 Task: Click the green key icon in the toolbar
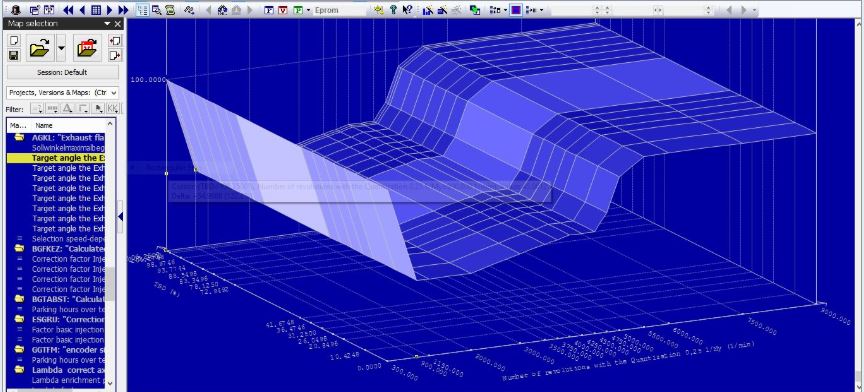tap(393, 10)
